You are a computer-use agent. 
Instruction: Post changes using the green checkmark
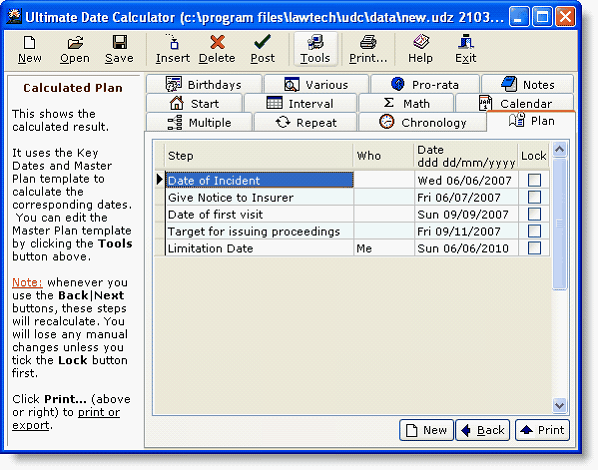[262, 49]
